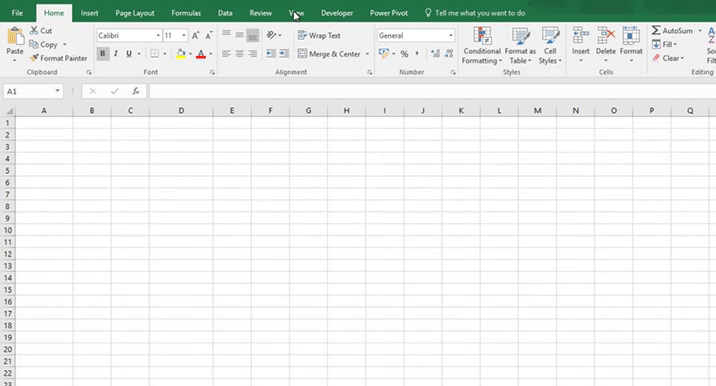The width and height of the screenshot is (716, 386).
Task: Increase Decimal places icon
Action: pos(435,53)
